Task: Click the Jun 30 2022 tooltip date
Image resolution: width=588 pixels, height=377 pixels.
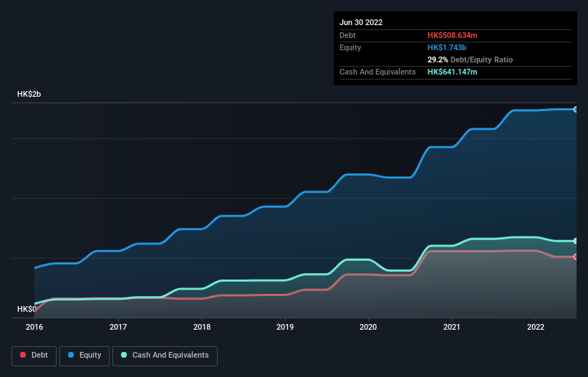Action: 361,22
